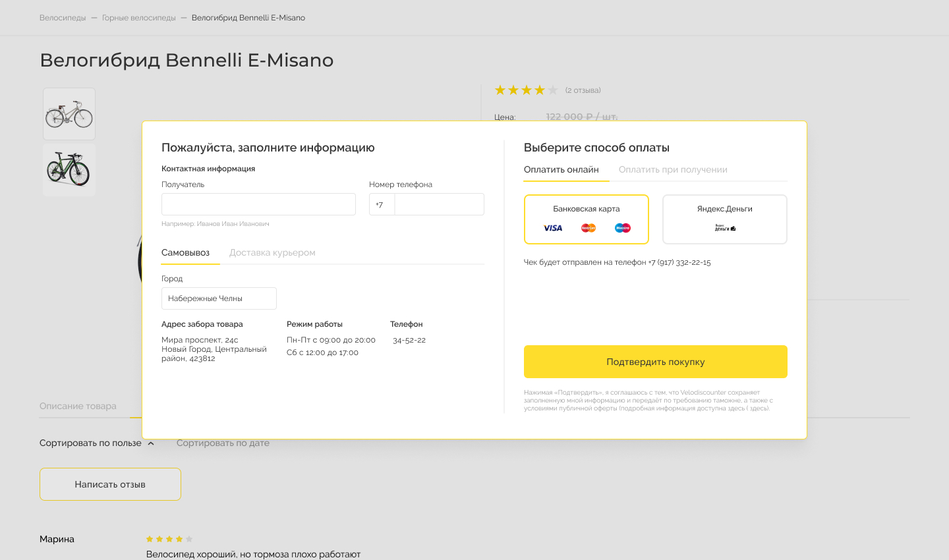Click the Яндекс Деньги logo icon
The width and height of the screenshot is (949, 560).
pos(725,228)
